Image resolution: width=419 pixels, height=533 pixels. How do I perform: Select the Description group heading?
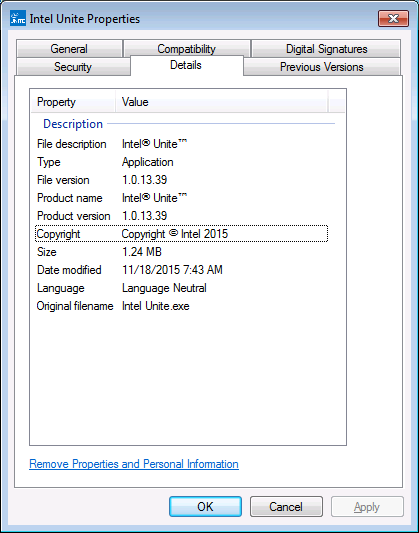(x=73, y=124)
